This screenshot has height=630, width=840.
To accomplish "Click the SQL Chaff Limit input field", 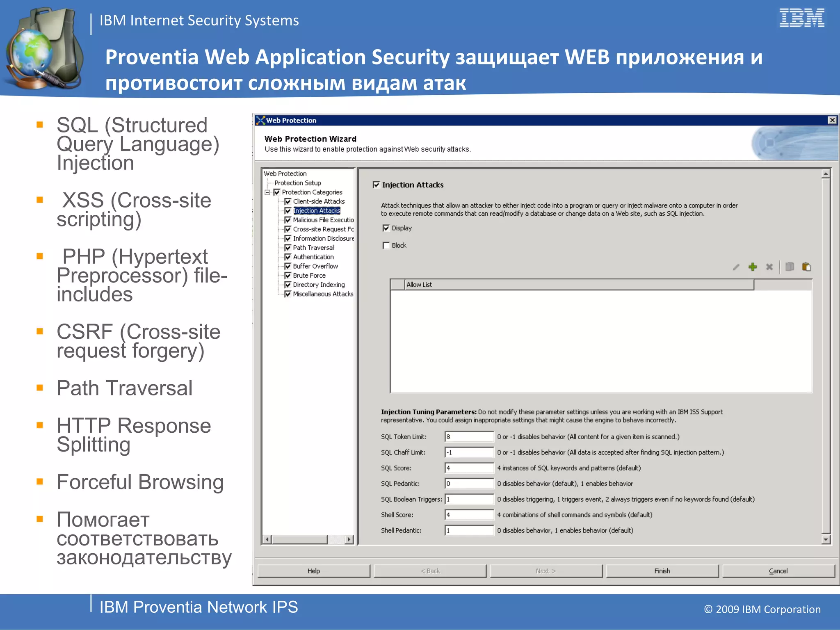I will (x=469, y=452).
